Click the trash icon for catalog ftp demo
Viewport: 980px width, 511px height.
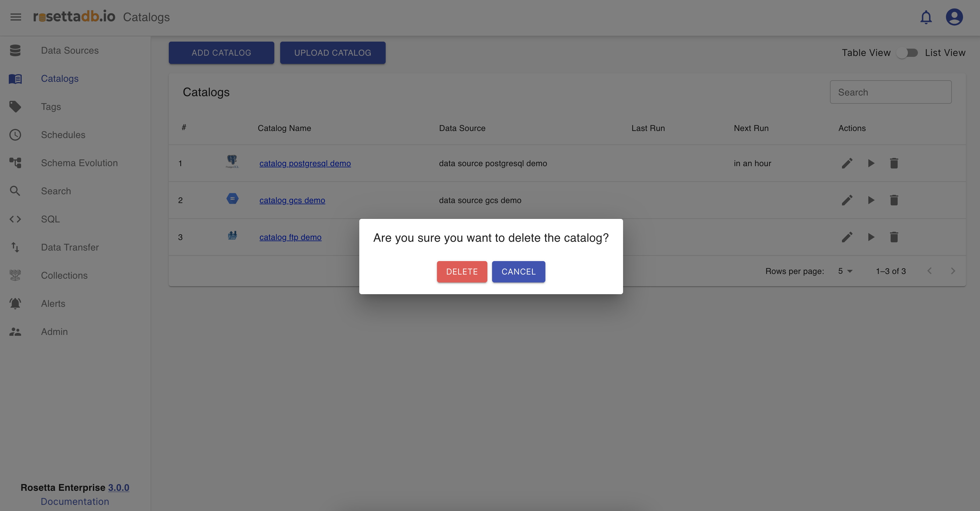[894, 237]
